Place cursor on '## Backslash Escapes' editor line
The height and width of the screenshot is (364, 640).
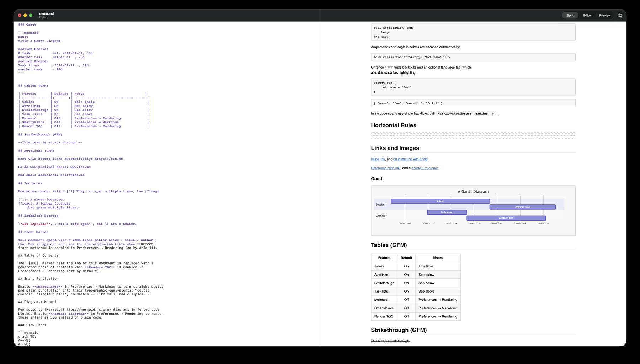coord(38,216)
